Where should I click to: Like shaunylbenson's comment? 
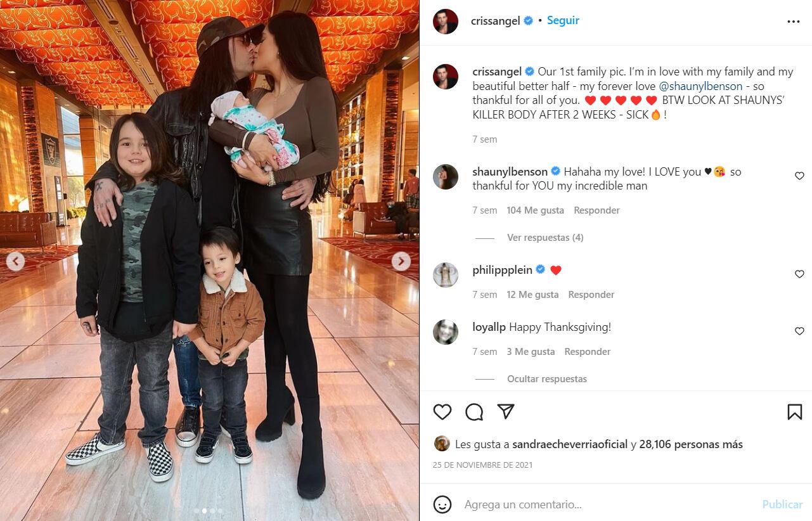tap(799, 176)
